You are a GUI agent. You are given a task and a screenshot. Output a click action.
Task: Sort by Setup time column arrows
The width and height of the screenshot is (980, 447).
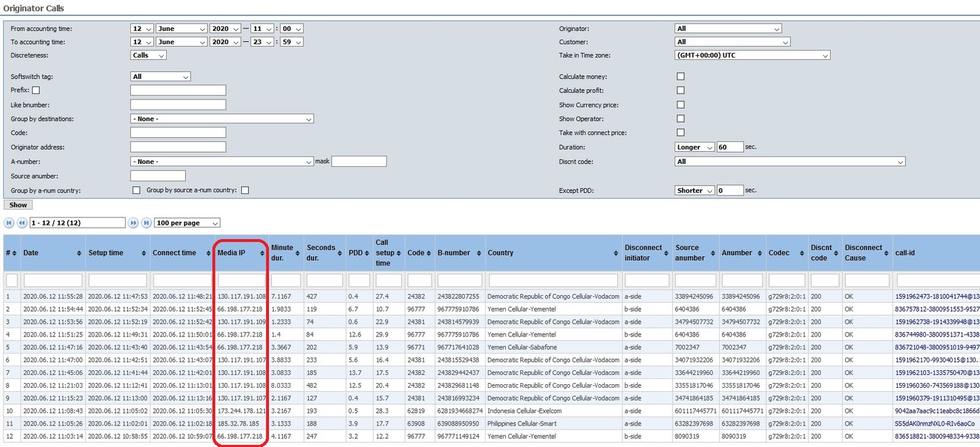(x=143, y=253)
